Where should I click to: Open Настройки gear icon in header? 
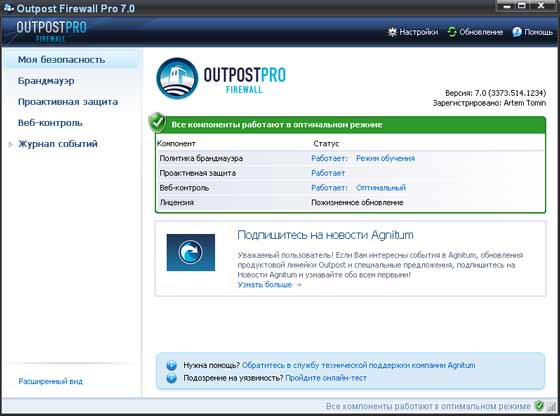tap(392, 32)
